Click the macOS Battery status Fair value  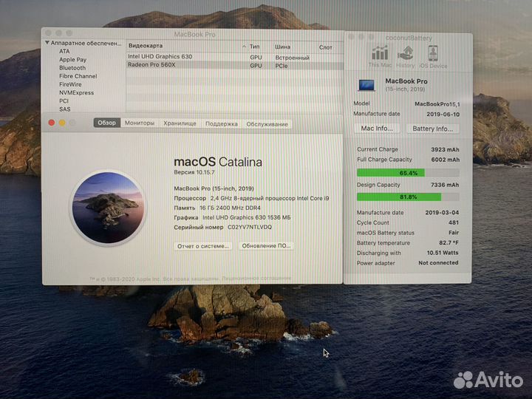(454, 233)
